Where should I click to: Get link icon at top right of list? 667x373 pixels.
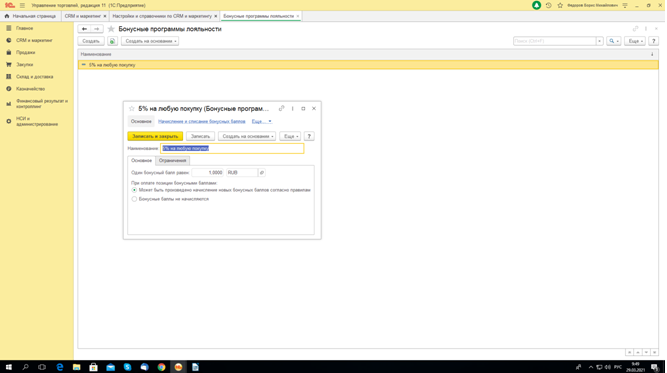[635, 28]
